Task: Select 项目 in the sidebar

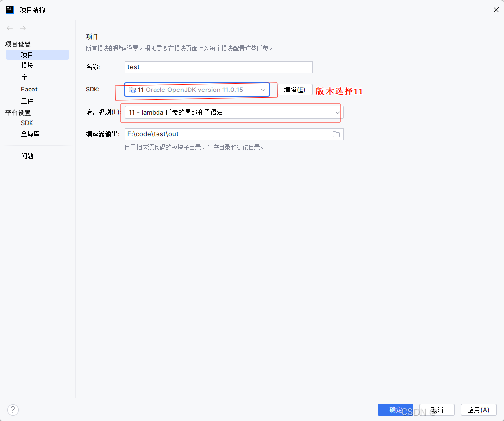Action: point(37,55)
